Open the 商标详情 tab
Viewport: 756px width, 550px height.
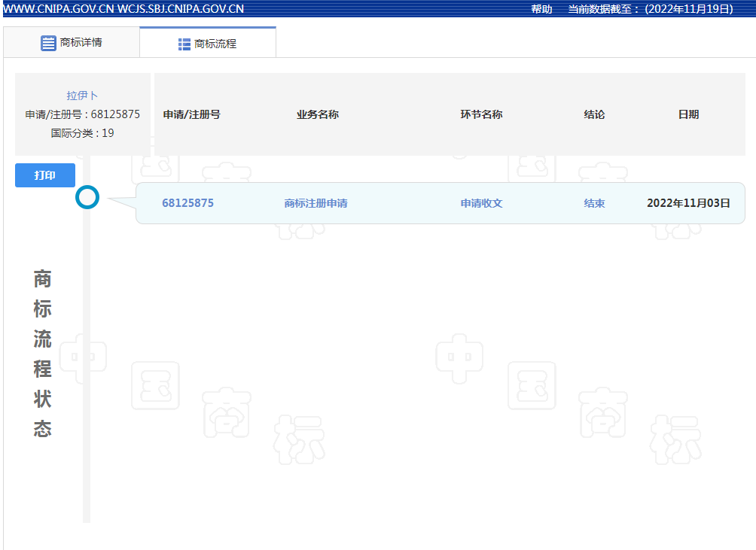[72, 43]
